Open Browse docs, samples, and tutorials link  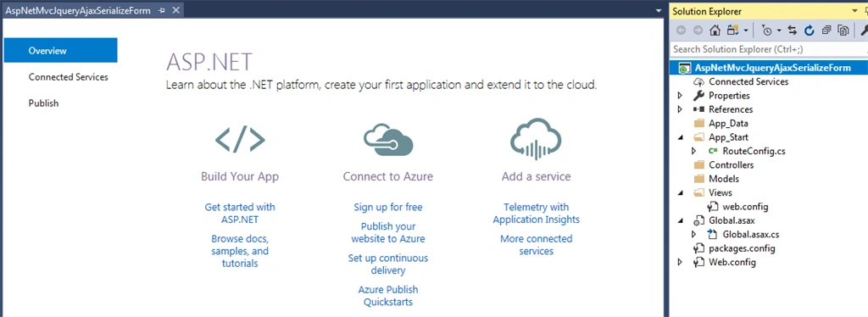point(240,251)
